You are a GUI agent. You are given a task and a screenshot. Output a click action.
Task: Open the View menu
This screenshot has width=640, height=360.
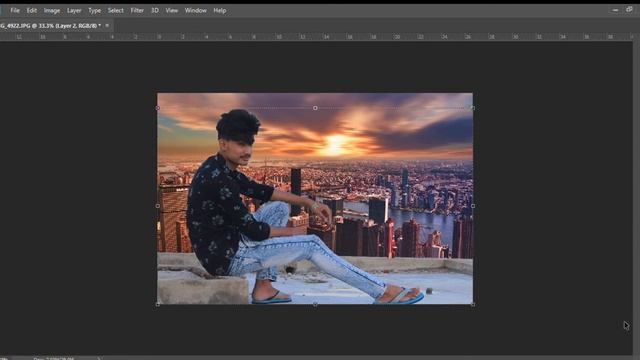[171, 11]
